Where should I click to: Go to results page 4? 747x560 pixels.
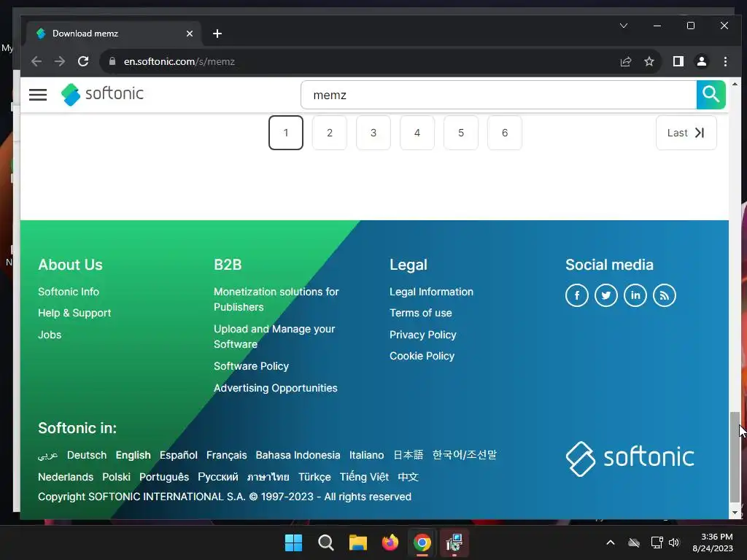417,133
